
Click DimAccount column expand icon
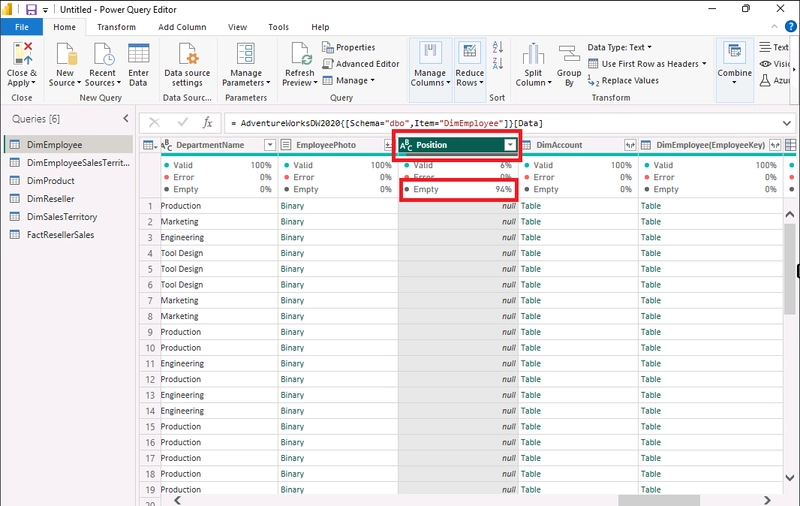(630, 145)
